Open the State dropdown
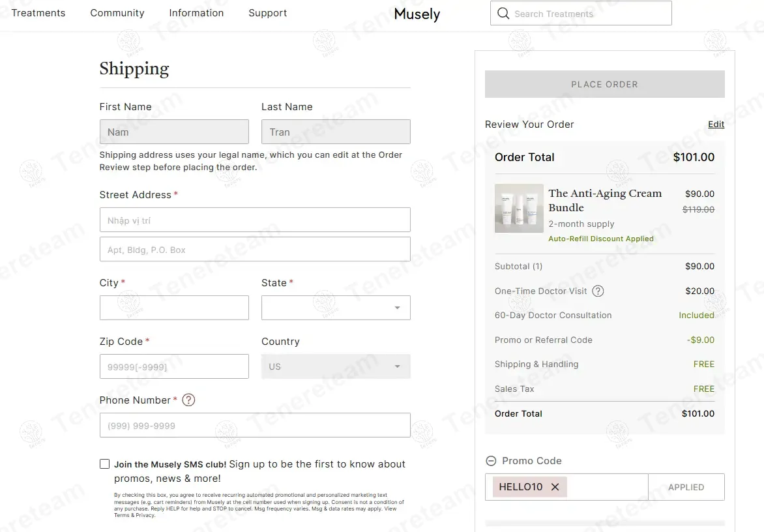764x532 pixels. click(336, 308)
